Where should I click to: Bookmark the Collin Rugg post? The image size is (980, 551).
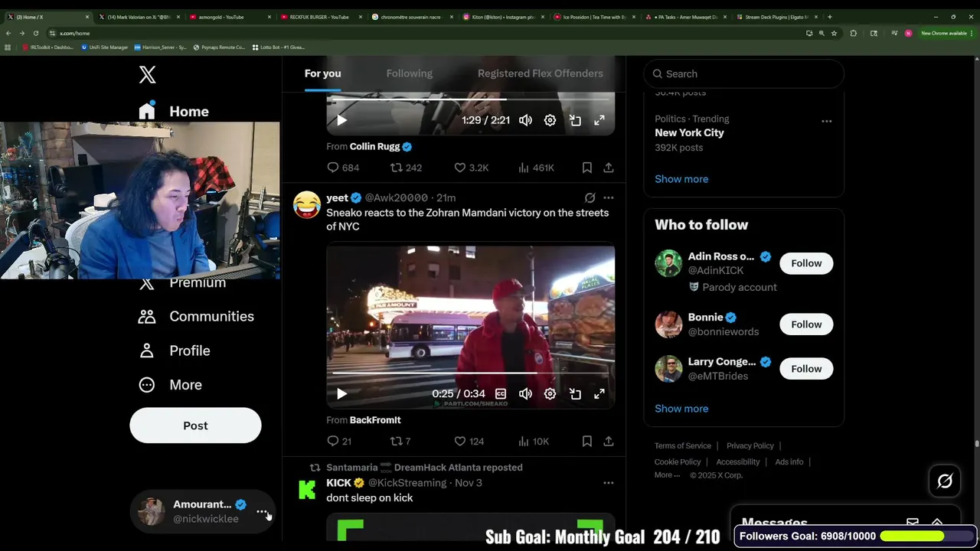click(x=586, y=168)
